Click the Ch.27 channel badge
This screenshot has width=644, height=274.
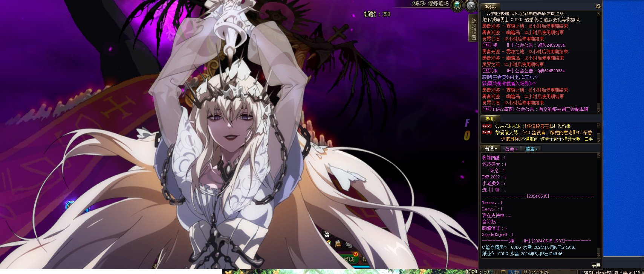point(487,132)
